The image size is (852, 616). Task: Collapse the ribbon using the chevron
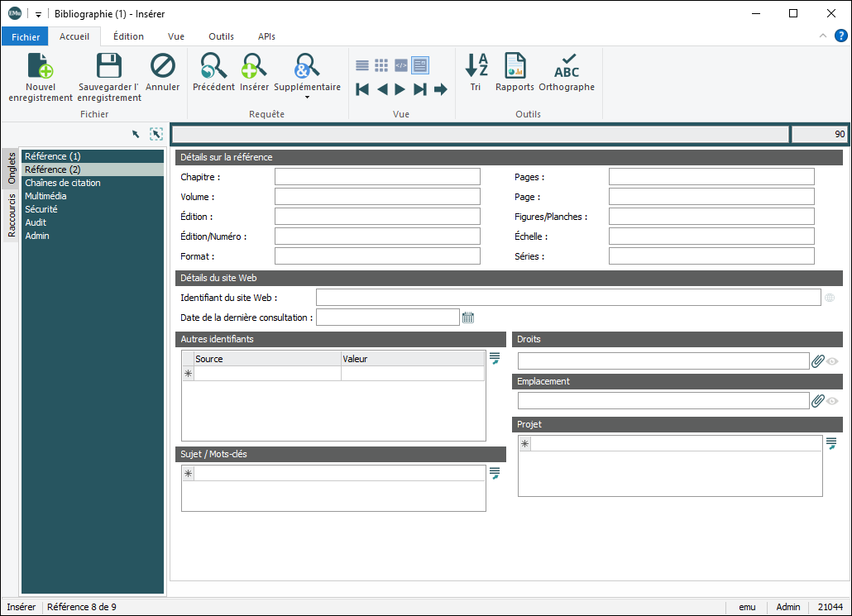823,36
